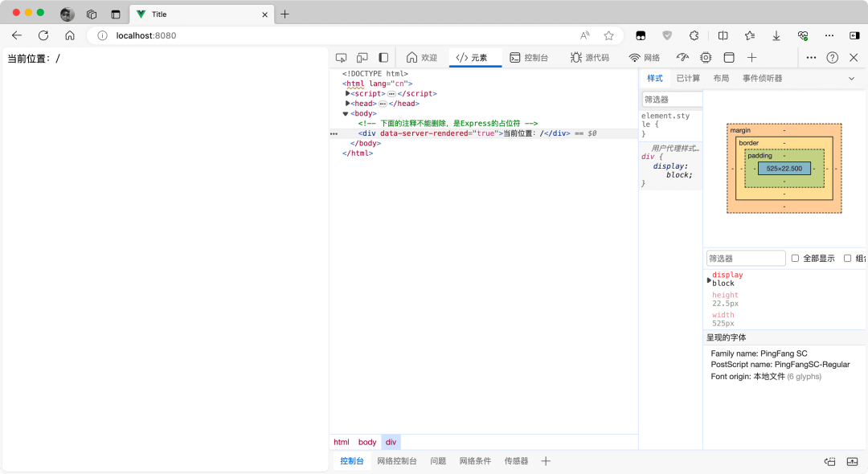The width and height of the screenshot is (868, 474).
Task: Expand the display computed property
Action: click(x=709, y=280)
